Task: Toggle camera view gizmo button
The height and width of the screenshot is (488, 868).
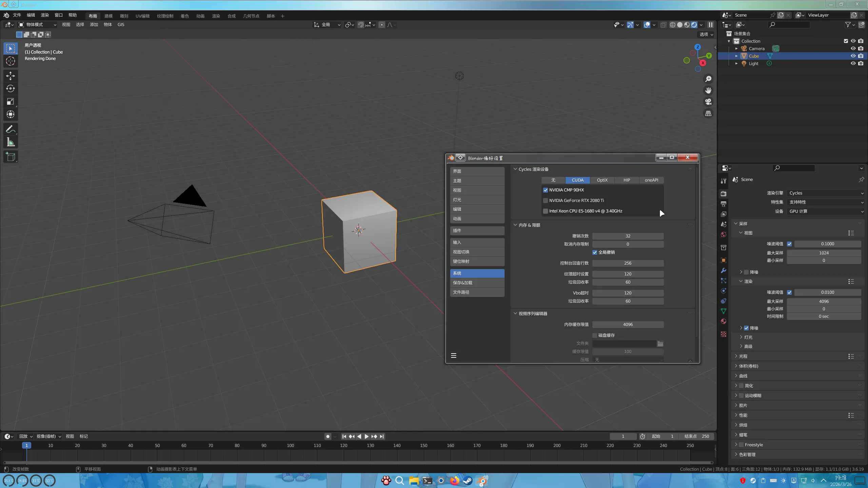Action: pyautogui.click(x=708, y=102)
